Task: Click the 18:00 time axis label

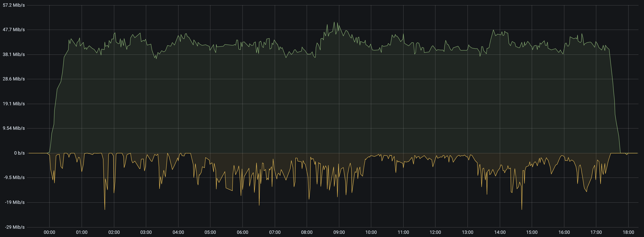Action: (x=628, y=232)
